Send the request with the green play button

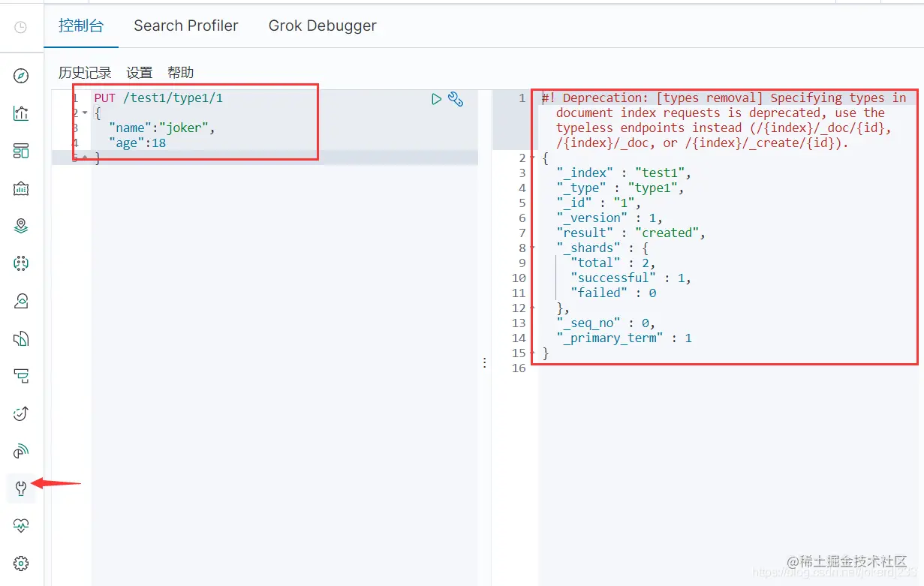point(436,98)
